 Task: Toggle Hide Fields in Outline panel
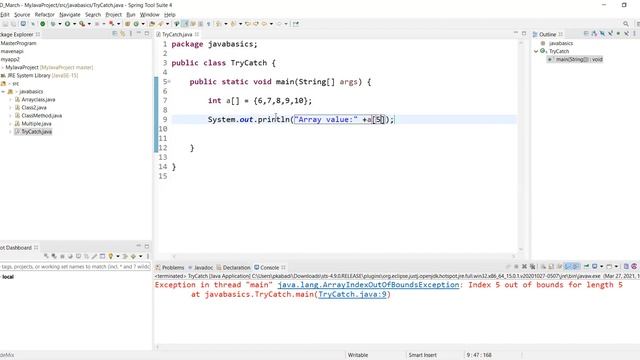[x=602, y=34]
